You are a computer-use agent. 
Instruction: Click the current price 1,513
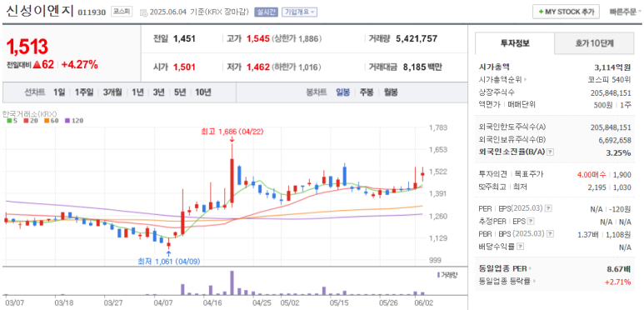27,47
